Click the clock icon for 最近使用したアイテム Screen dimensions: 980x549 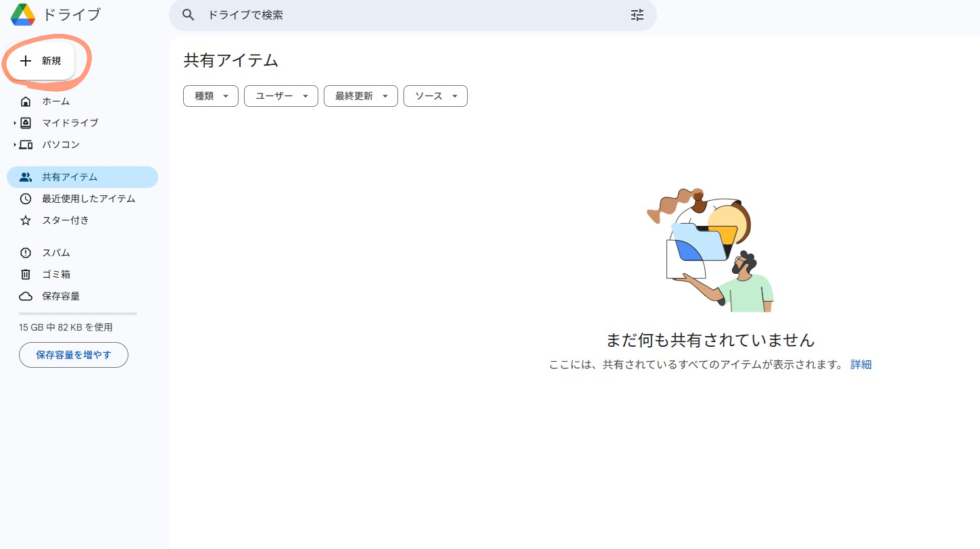[x=26, y=199]
